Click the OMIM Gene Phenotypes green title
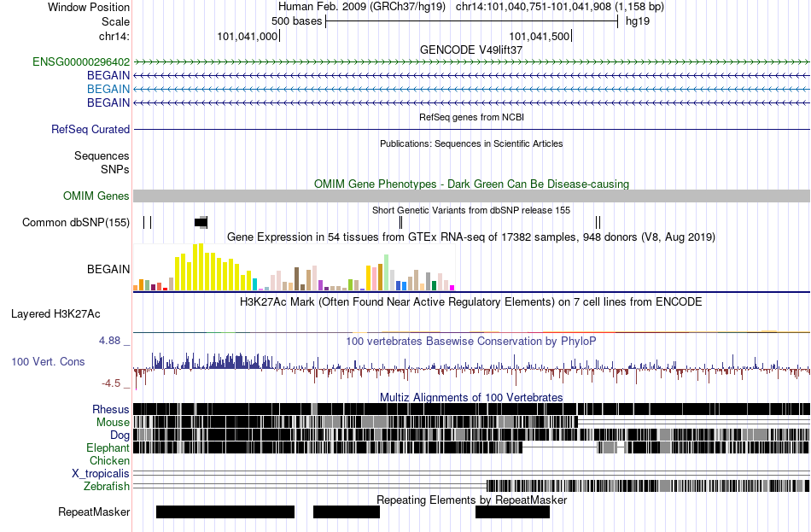Screen dimensions: 811x532 point(471,184)
